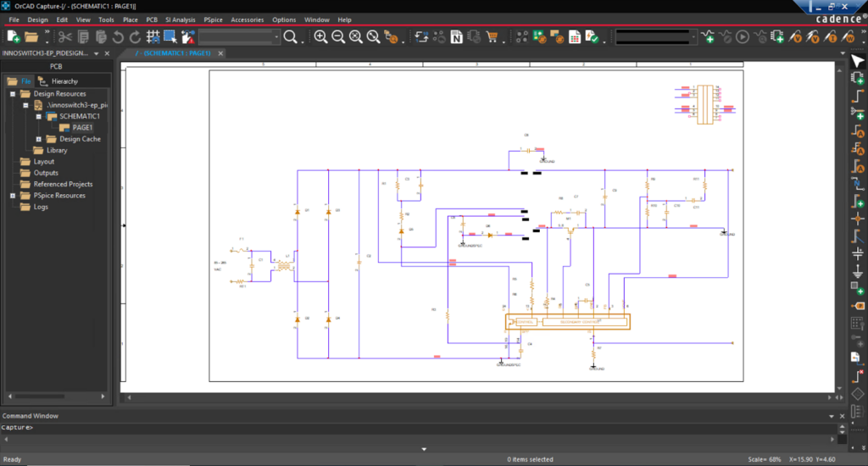Click the Capture command input line

tap(419, 428)
